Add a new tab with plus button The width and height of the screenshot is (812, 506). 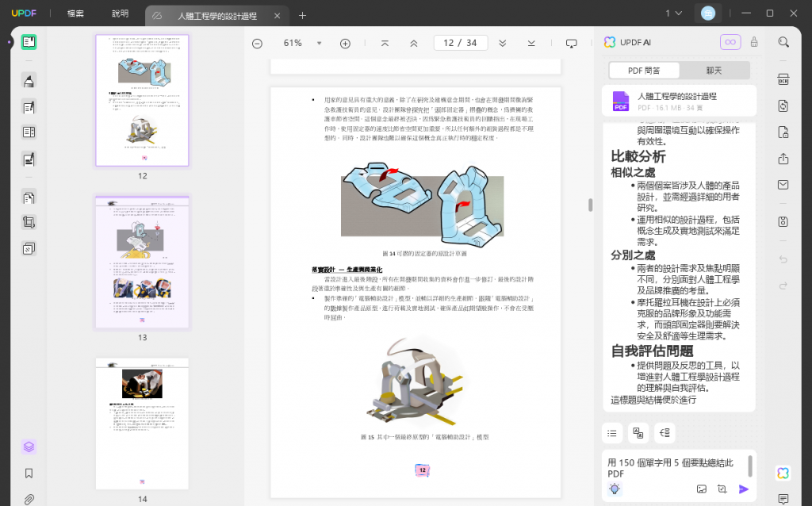pos(302,16)
